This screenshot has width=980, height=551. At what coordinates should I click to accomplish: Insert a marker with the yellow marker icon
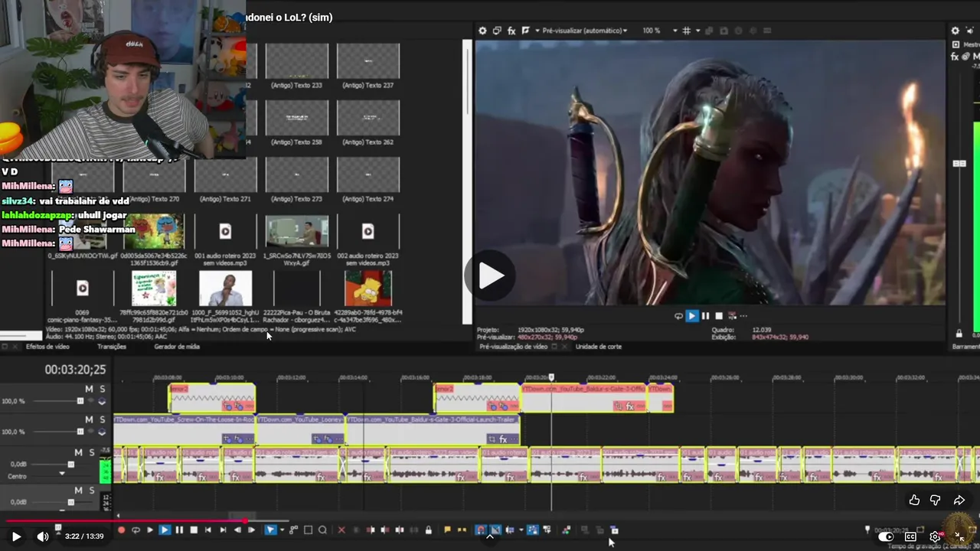point(447,530)
